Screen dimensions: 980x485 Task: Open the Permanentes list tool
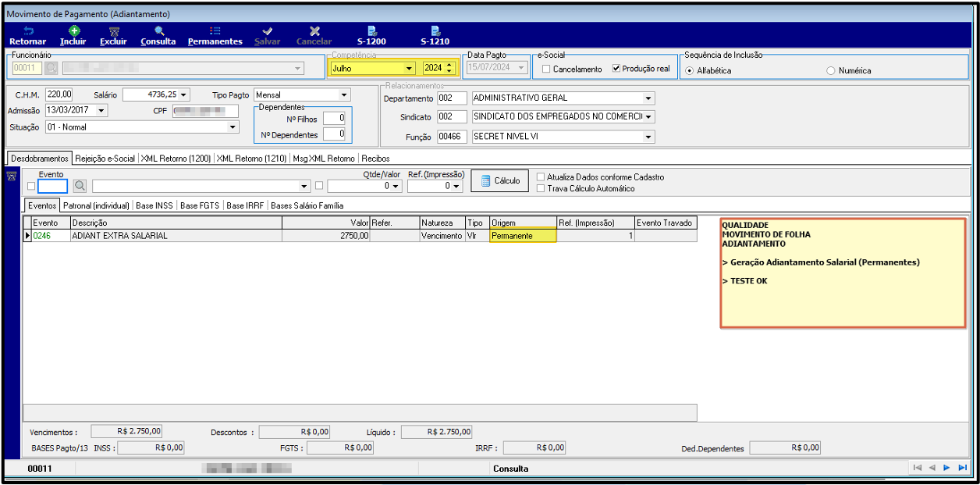tap(215, 36)
